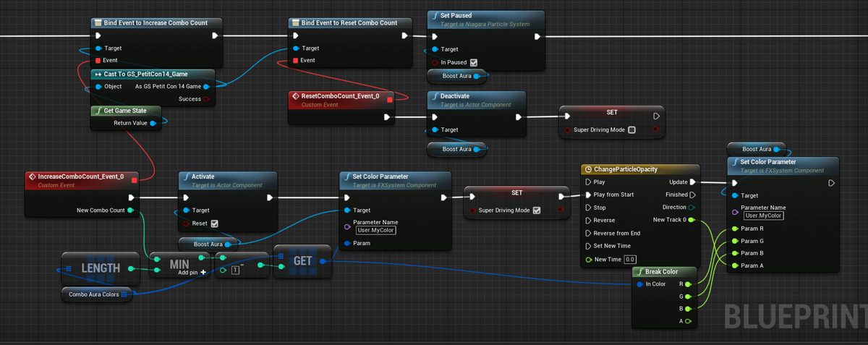Viewport: 868px width, 345px height.
Task: Click the Cast node Success output pin
Action: click(206, 99)
